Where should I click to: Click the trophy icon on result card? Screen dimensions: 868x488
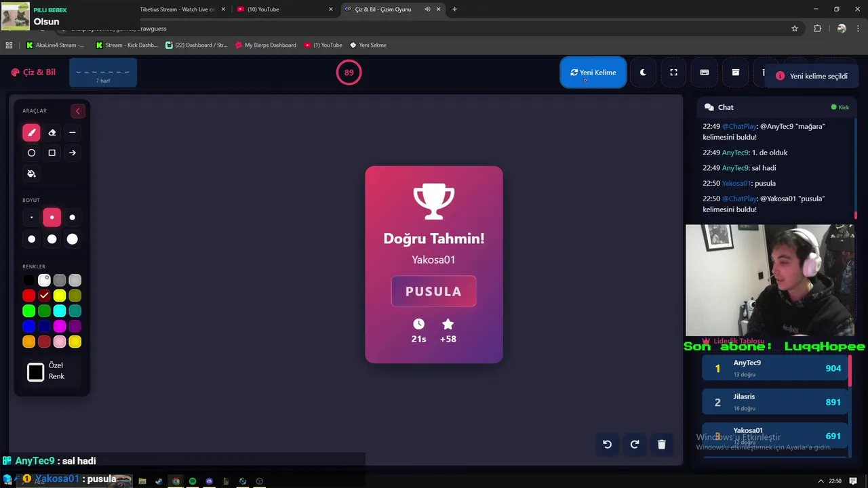click(434, 201)
